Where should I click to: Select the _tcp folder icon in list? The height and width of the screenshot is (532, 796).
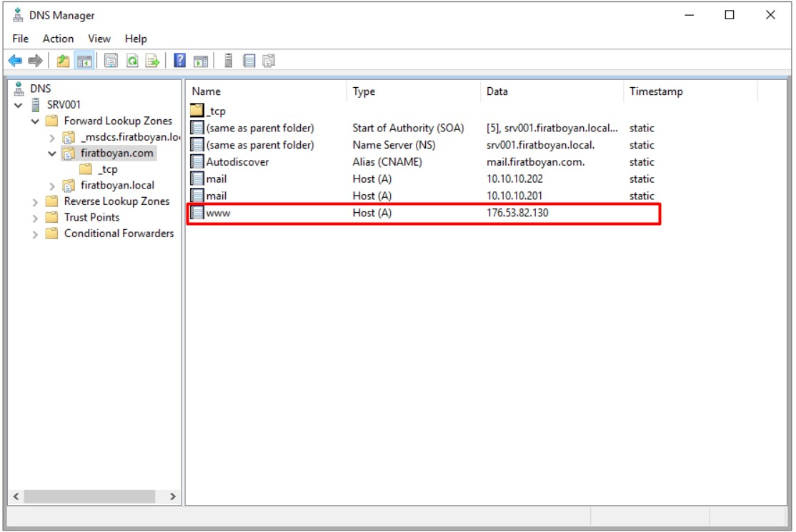coord(197,110)
